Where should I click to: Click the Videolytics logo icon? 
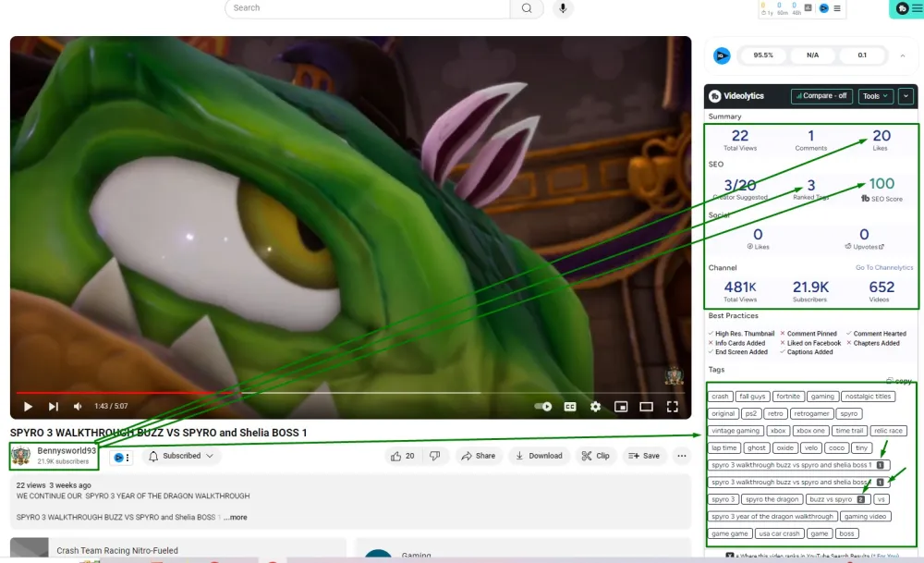pyautogui.click(x=715, y=96)
